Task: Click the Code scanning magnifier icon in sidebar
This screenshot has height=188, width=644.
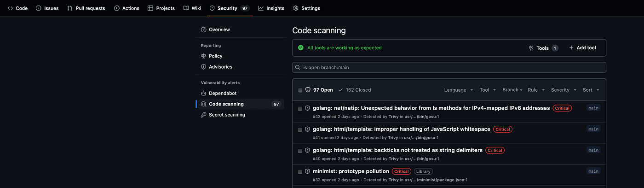Action: coord(204,104)
